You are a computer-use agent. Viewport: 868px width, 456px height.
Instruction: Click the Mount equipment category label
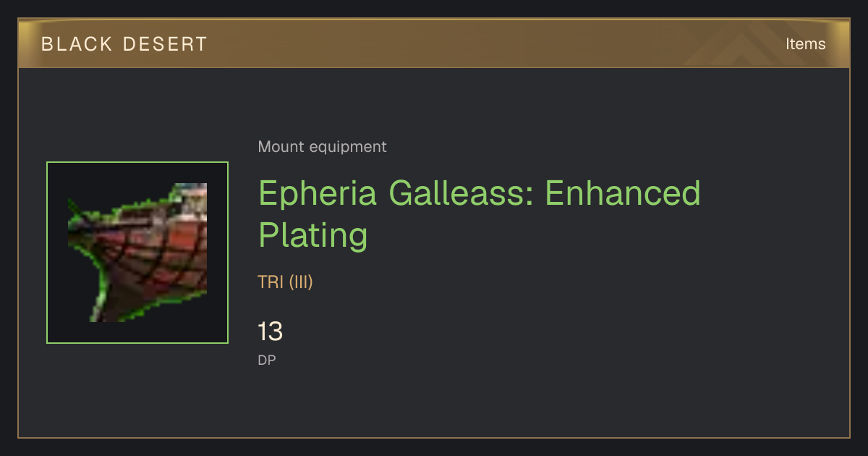[322, 147]
